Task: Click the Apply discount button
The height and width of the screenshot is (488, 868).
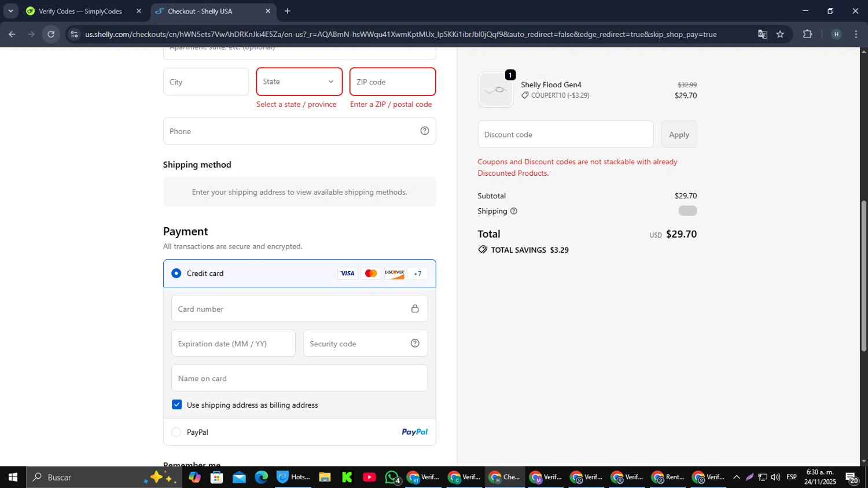Action: 679,134
